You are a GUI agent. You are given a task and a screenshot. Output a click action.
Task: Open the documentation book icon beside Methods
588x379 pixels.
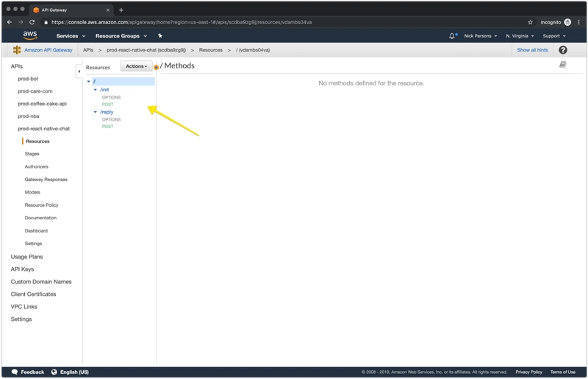point(562,65)
